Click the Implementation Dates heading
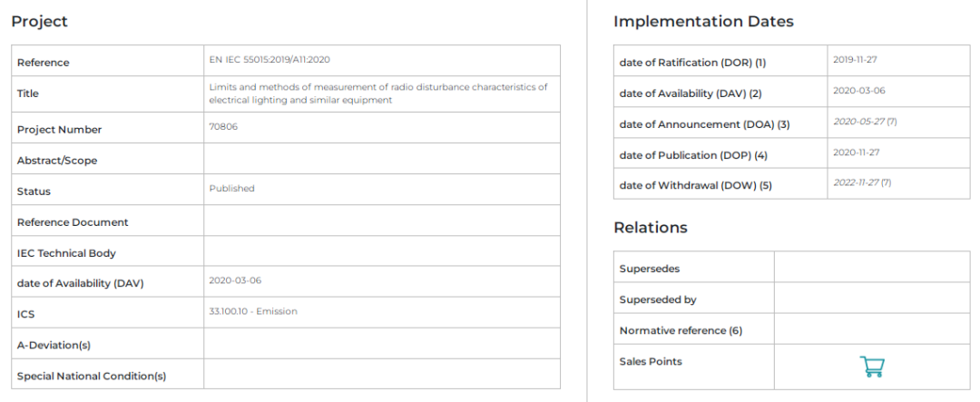 [x=703, y=21]
